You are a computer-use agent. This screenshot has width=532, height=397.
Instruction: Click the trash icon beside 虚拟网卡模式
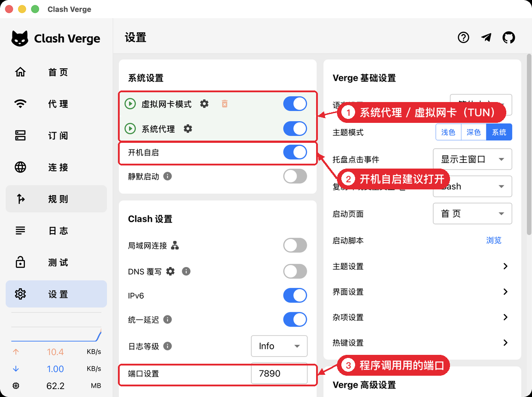click(x=225, y=104)
